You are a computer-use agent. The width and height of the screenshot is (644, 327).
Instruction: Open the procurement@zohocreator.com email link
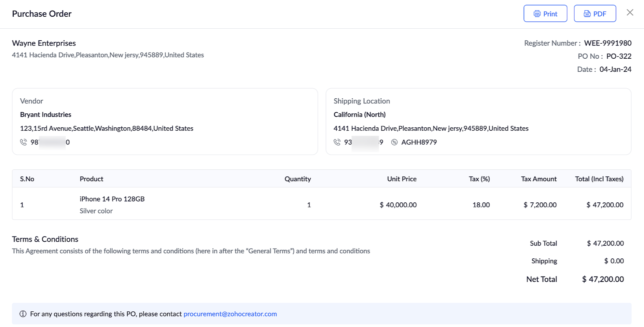click(230, 314)
